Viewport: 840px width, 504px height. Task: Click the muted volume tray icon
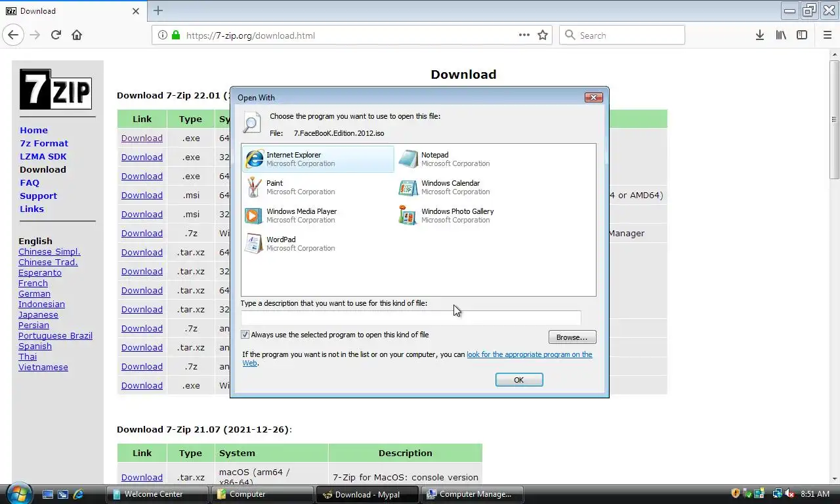(789, 493)
